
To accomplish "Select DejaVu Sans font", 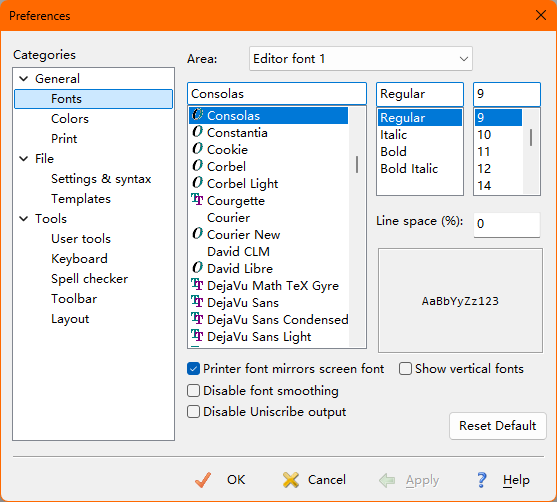I will click(x=269, y=302).
